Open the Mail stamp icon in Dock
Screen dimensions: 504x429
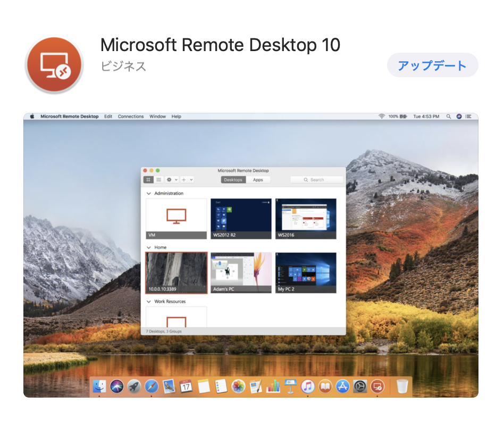point(169,386)
